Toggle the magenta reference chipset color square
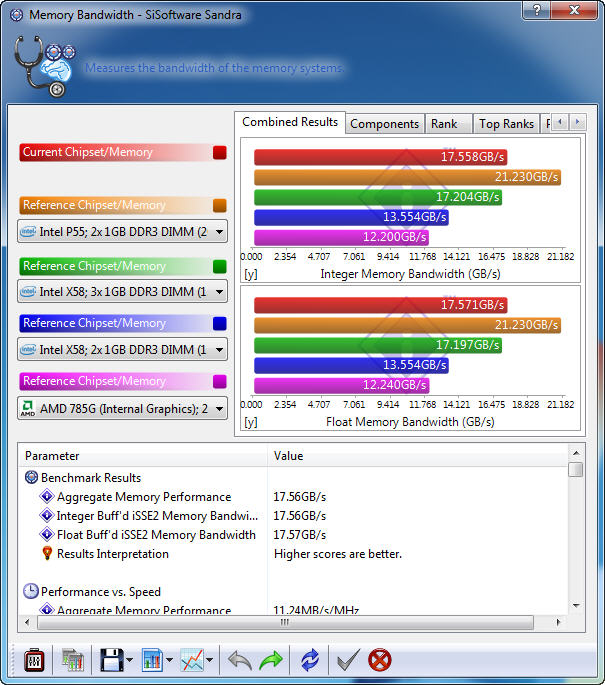Screen dimensions: 605x685 219,381
